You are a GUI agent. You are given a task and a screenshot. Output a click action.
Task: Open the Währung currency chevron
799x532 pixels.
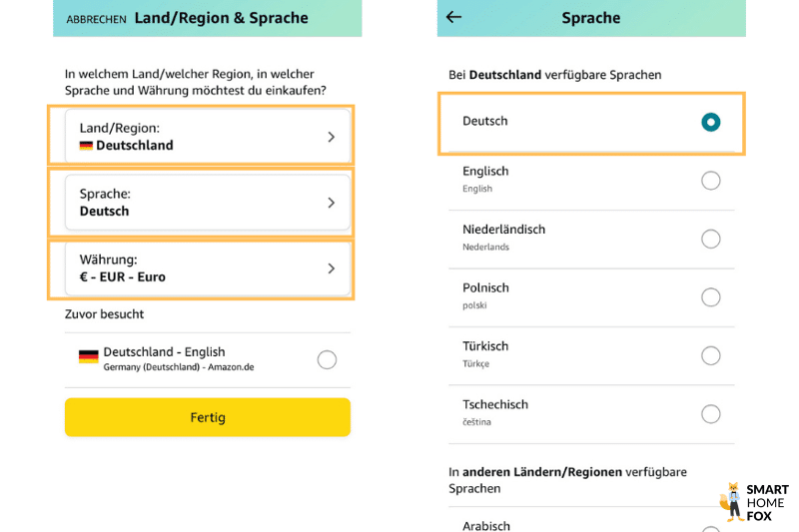click(x=331, y=268)
